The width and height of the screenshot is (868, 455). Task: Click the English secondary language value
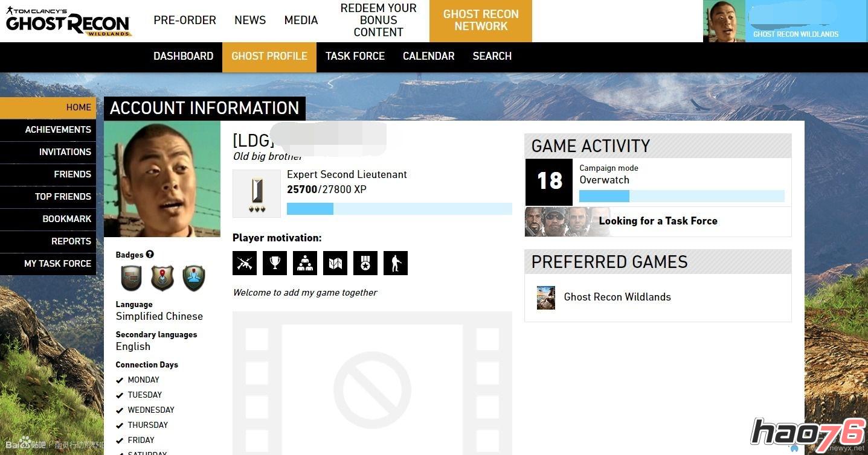(133, 346)
